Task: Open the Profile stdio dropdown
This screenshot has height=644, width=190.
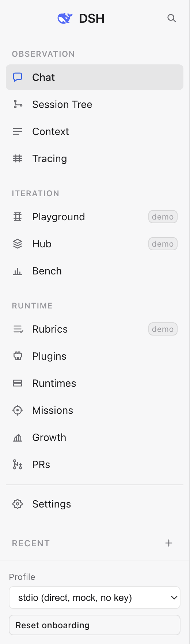Action: click(x=95, y=598)
